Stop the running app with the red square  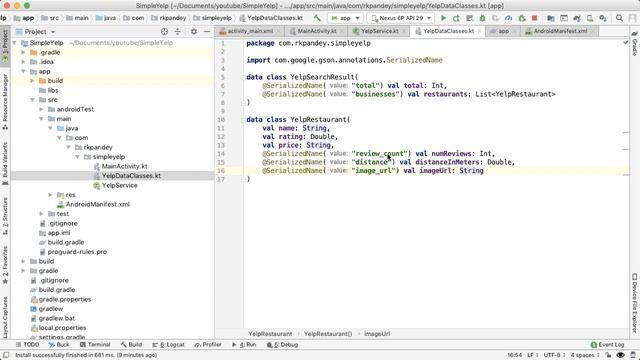pos(534,18)
